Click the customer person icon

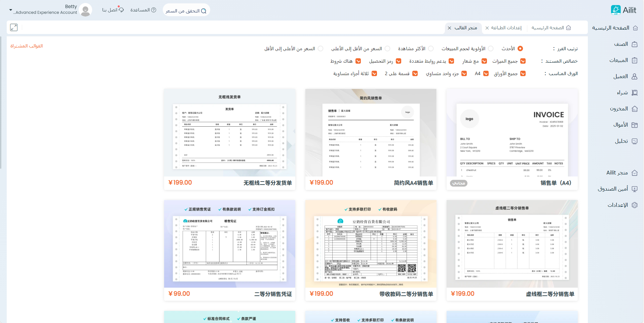pyautogui.click(x=634, y=76)
